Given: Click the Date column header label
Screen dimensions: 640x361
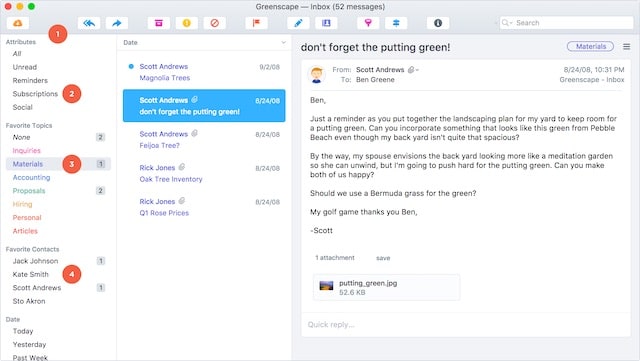Looking at the screenshot, I should [x=130, y=42].
